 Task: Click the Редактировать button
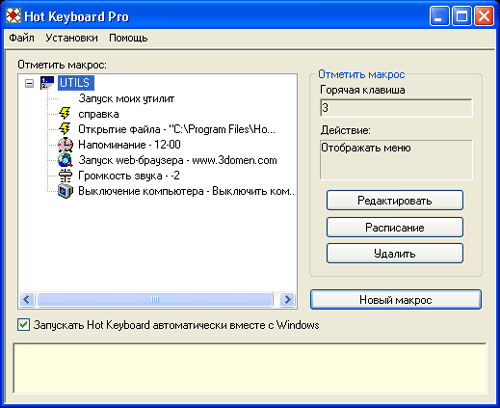pos(395,200)
